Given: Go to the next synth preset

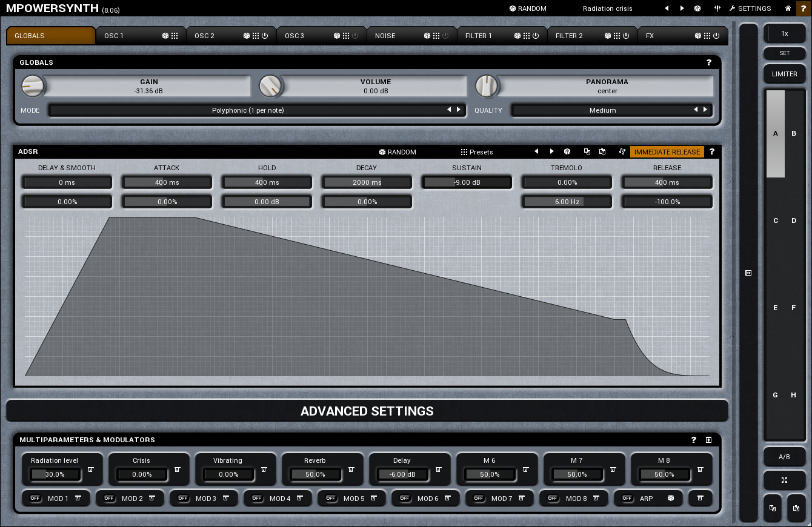Looking at the screenshot, I should [x=682, y=8].
